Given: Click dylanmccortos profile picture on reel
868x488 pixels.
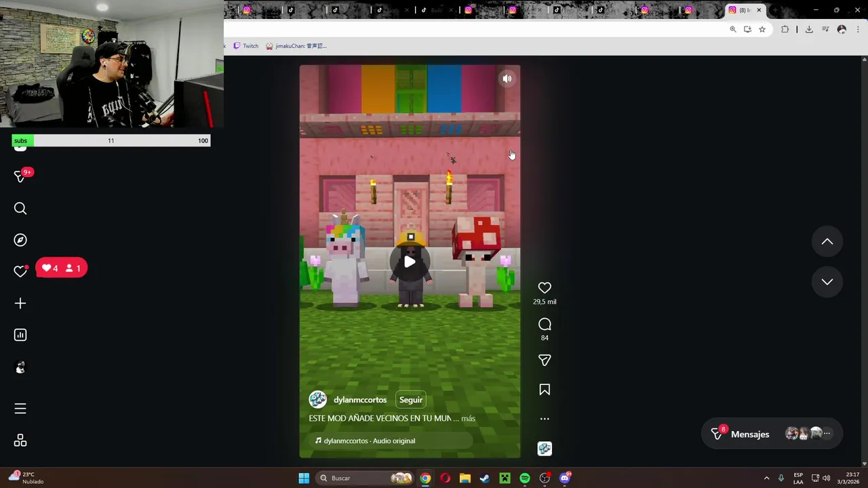Looking at the screenshot, I should [x=317, y=400].
